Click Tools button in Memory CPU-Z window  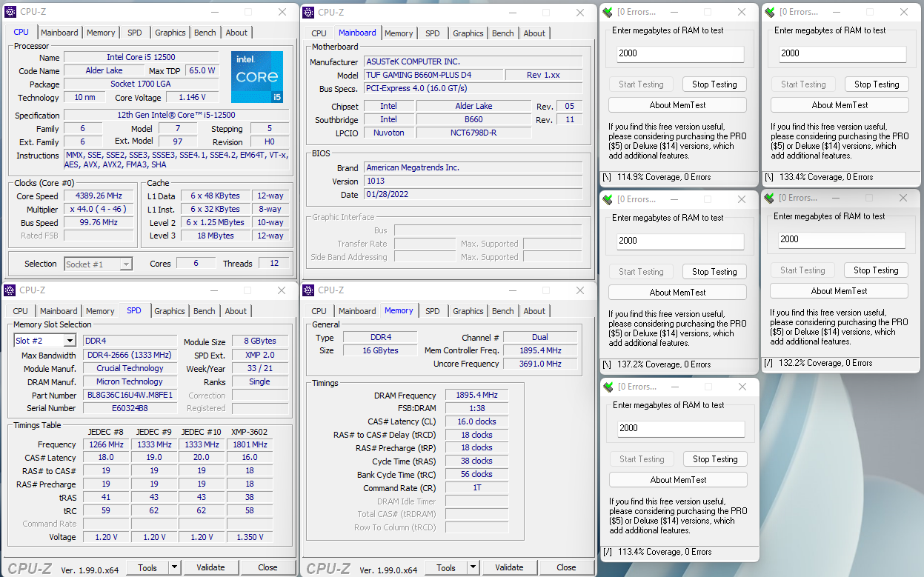(x=446, y=567)
